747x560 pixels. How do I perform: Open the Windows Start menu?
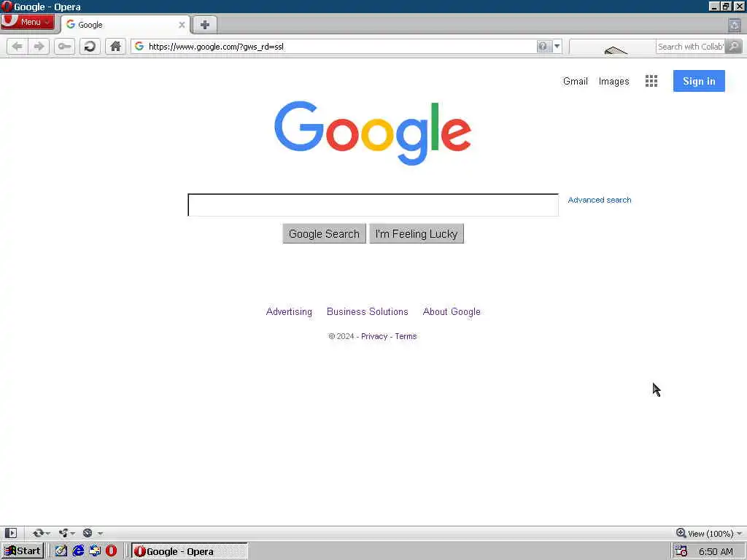23,551
